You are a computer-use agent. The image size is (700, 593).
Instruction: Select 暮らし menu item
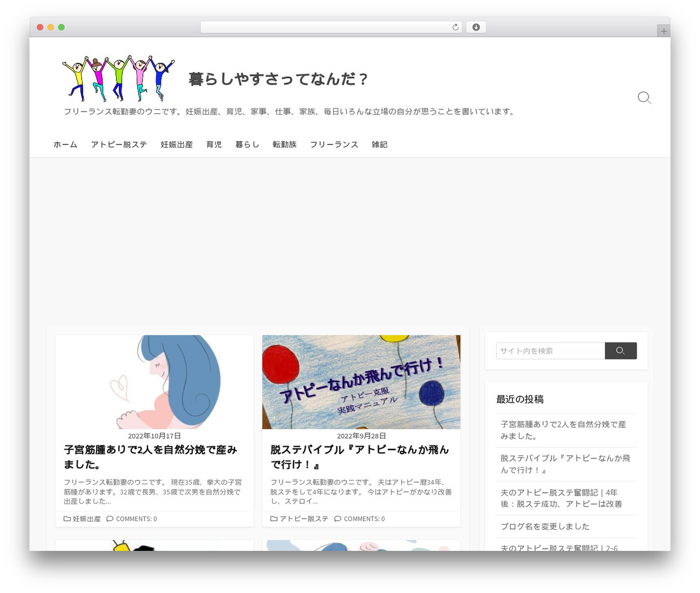pyautogui.click(x=247, y=144)
